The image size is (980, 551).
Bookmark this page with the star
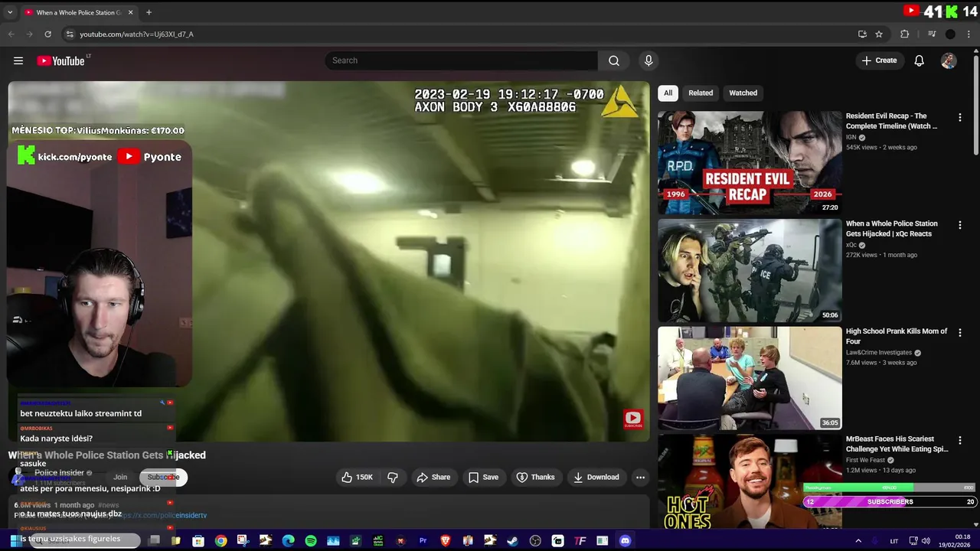pos(879,34)
